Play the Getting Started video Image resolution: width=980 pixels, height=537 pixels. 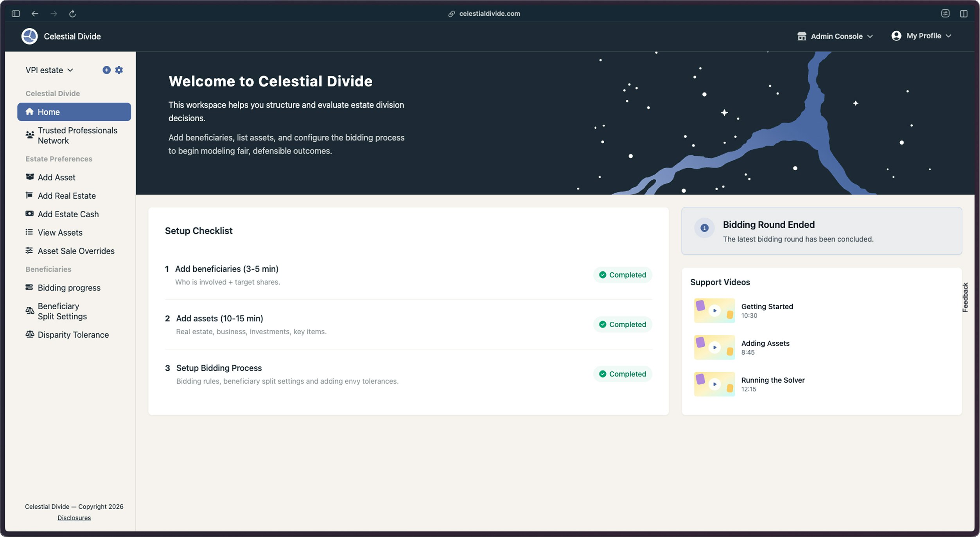714,310
